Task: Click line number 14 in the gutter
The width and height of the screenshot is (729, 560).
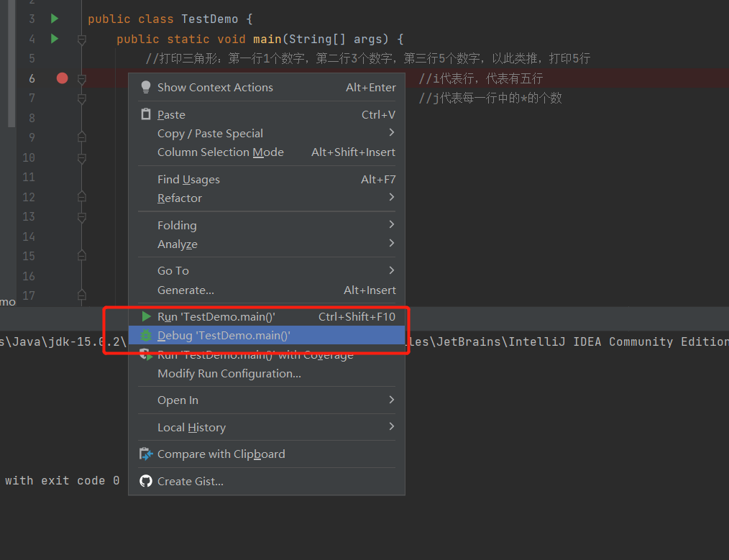Action: [29, 237]
